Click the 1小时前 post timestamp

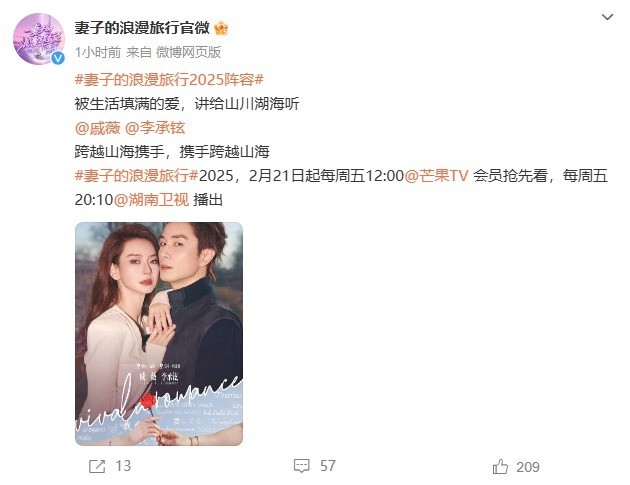pos(98,52)
